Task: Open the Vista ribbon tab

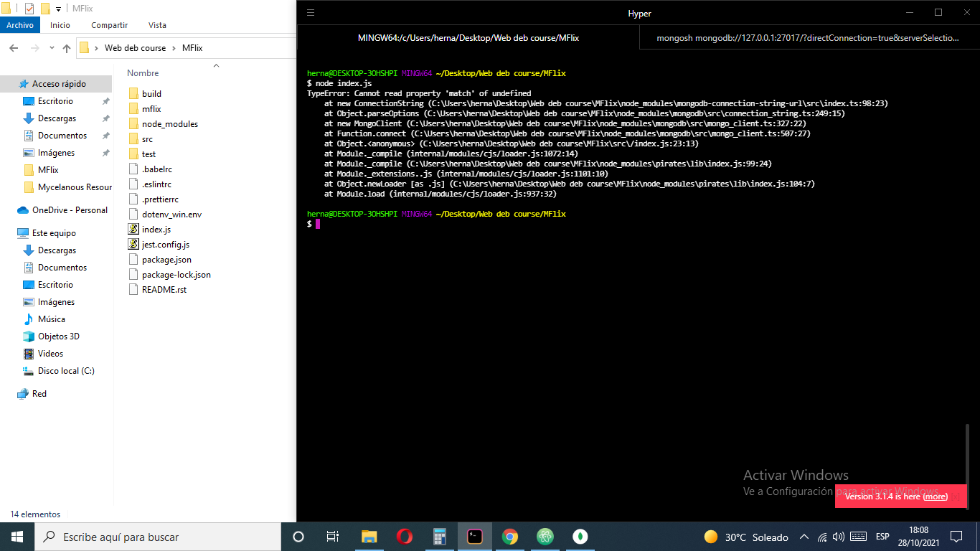Action: pos(157,25)
